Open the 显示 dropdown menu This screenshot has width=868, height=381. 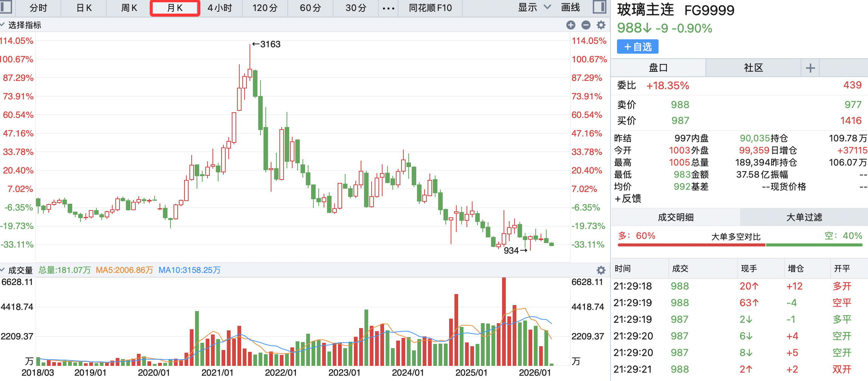pyautogui.click(x=534, y=8)
